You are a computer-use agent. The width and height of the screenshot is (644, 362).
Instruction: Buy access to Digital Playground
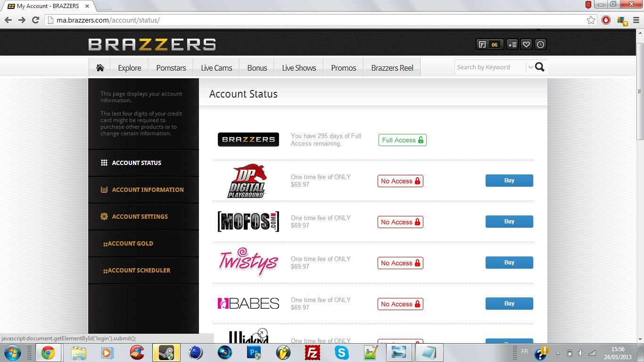[x=509, y=181]
